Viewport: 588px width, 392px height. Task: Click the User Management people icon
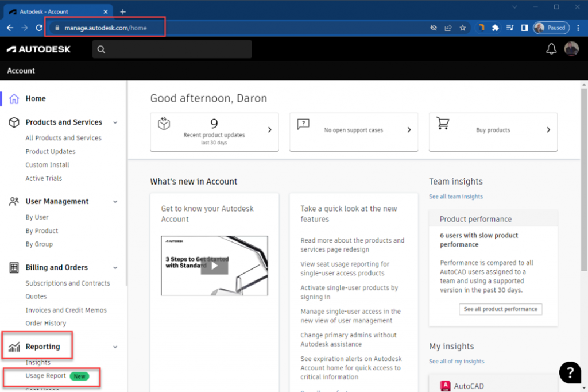click(x=14, y=202)
